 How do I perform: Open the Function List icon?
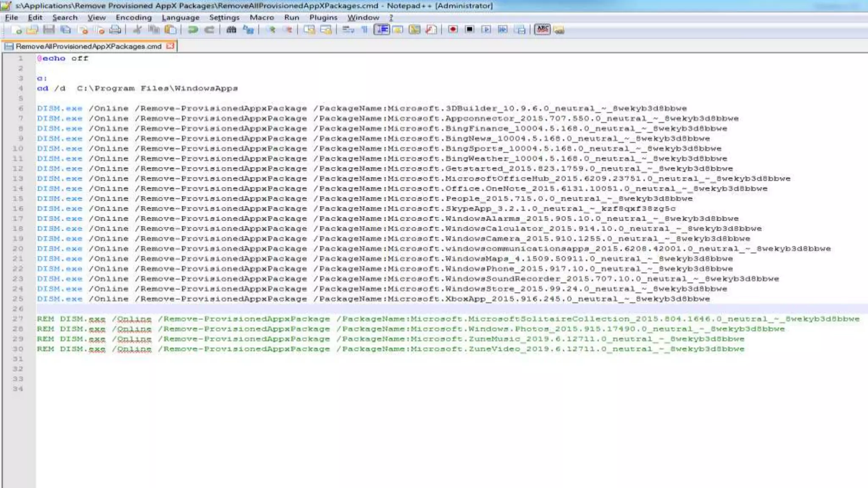pyautogui.click(x=431, y=30)
